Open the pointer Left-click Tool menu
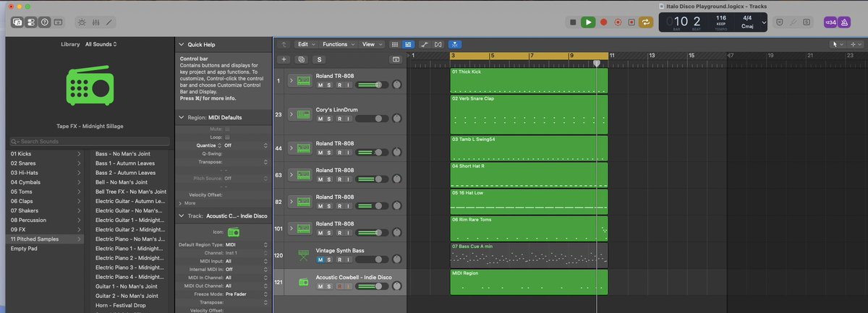The image size is (868, 313). point(838,44)
